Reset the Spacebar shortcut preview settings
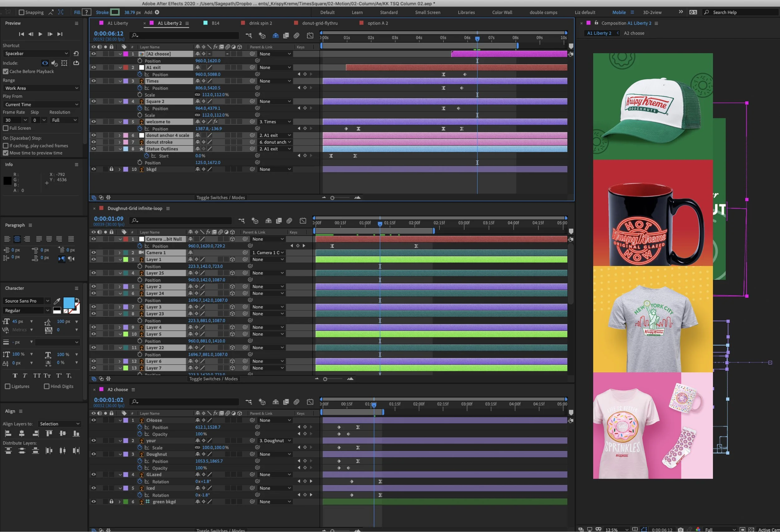This screenshot has height=532, width=780. 76,53
